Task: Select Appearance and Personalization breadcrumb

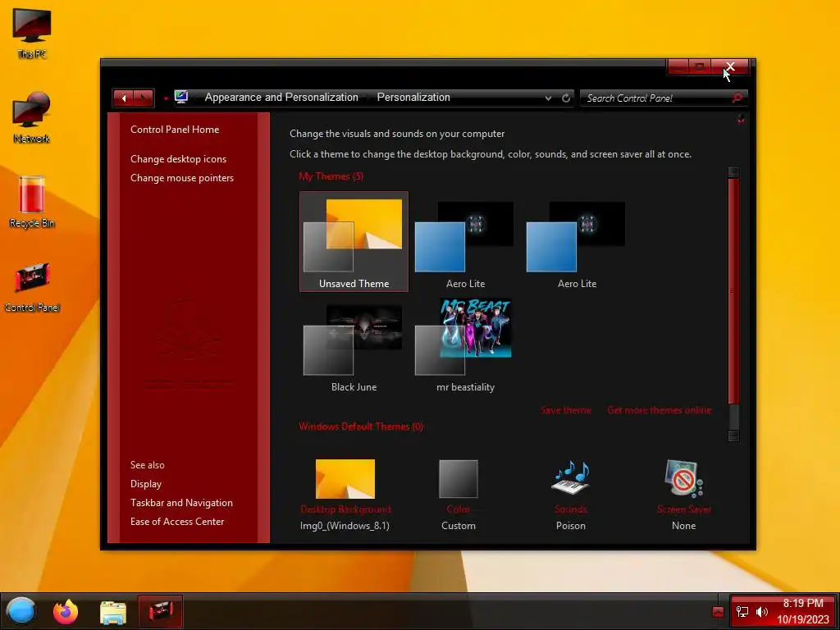Action: coord(281,97)
